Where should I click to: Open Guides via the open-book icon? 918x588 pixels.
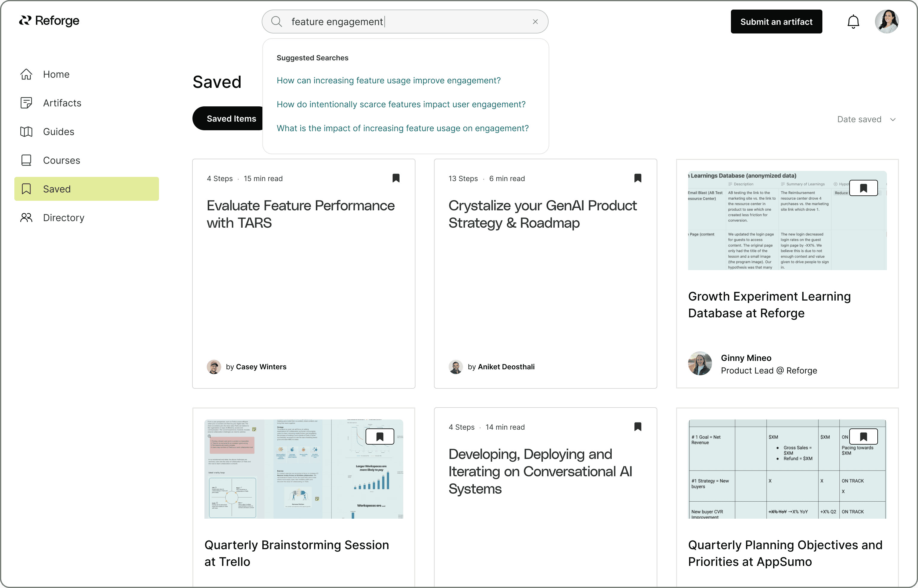26,131
